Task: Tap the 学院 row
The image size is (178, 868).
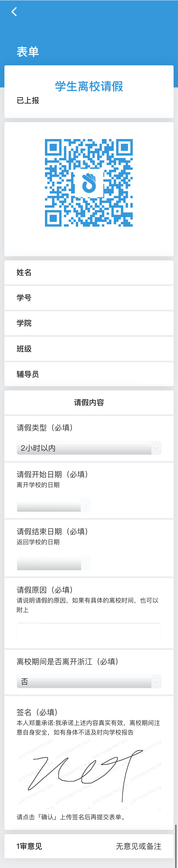Action: tap(89, 323)
